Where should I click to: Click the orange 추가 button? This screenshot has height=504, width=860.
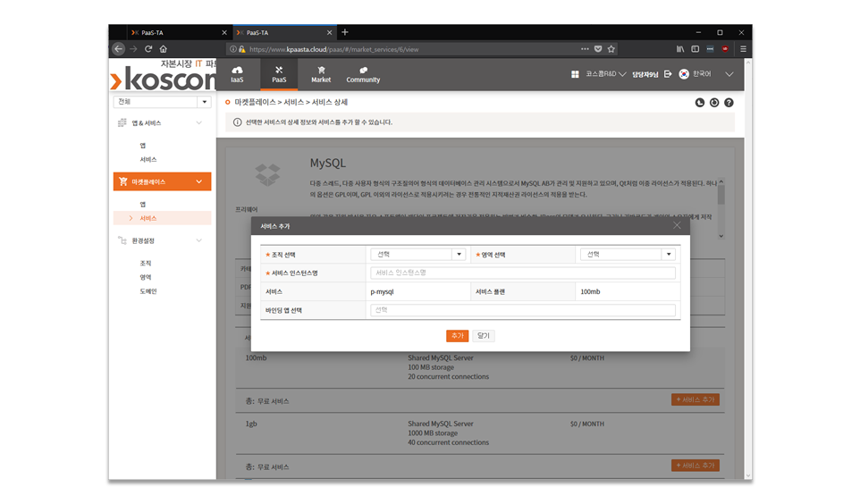tap(457, 336)
